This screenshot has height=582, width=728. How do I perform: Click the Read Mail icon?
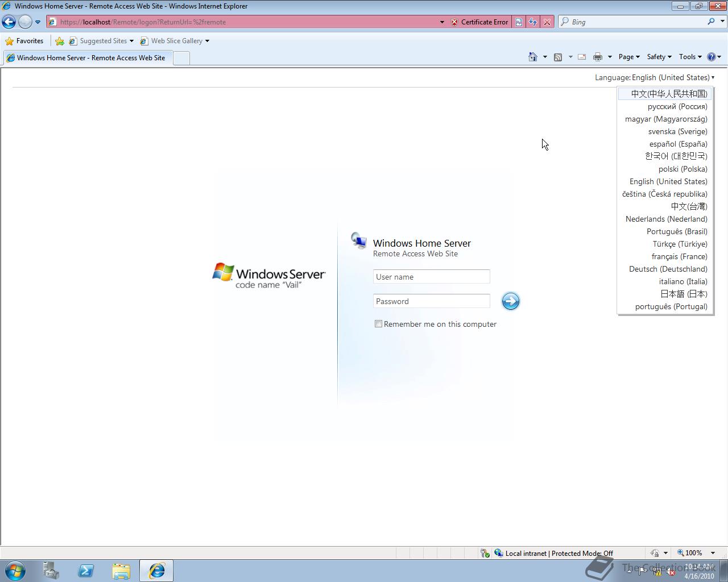point(582,57)
